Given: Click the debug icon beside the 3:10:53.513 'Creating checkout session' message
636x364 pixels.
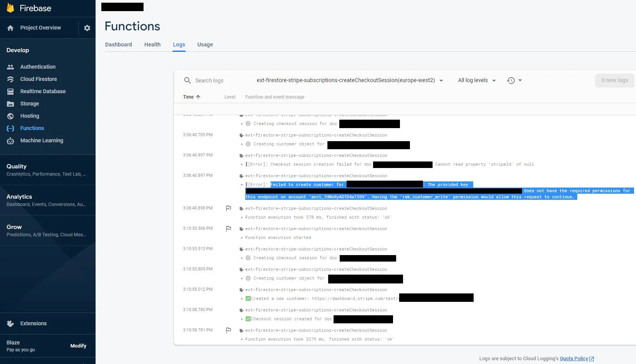Looking at the screenshot, I should click(x=248, y=258).
